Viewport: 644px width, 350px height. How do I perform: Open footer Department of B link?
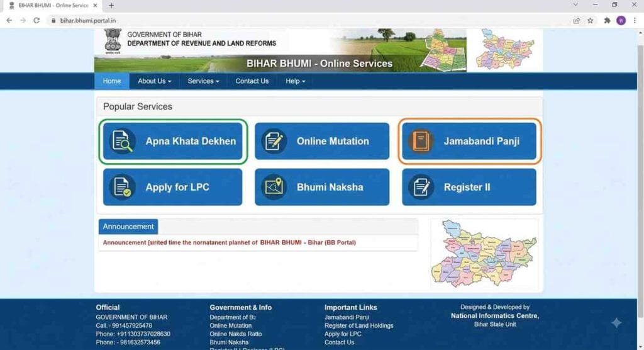(233, 317)
